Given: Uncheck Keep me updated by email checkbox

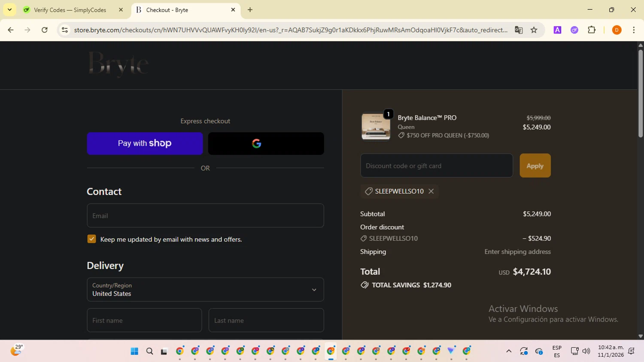Looking at the screenshot, I should click(91, 239).
